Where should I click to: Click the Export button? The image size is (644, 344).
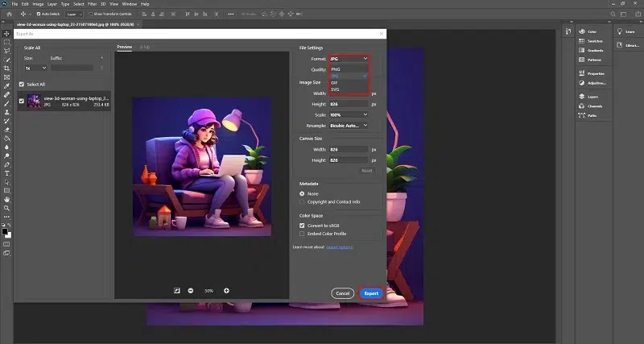tap(371, 293)
